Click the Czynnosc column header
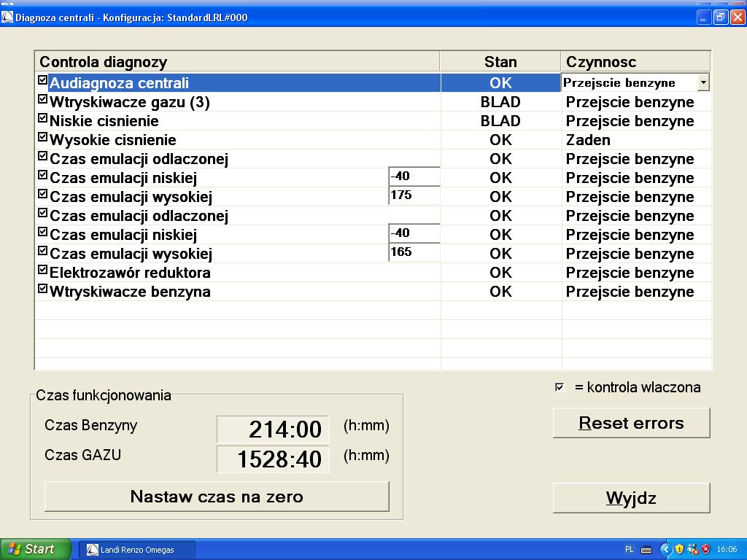Screen dimensions: 747x560 tap(635, 62)
